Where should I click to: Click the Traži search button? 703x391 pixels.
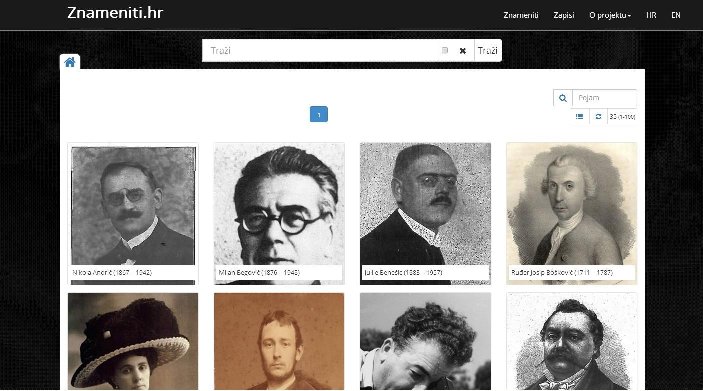[x=488, y=51]
